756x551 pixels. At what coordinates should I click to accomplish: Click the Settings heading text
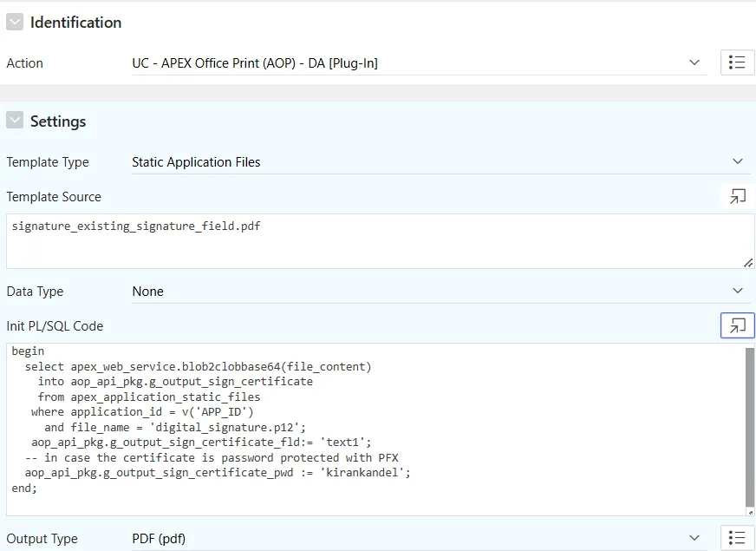58,121
